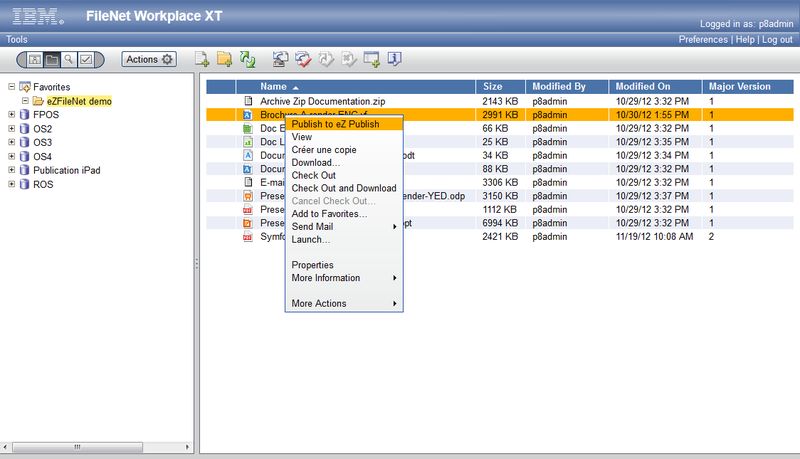800x459 pixels.
Task: Expand the OS2 object store
Action: [11, 129]
